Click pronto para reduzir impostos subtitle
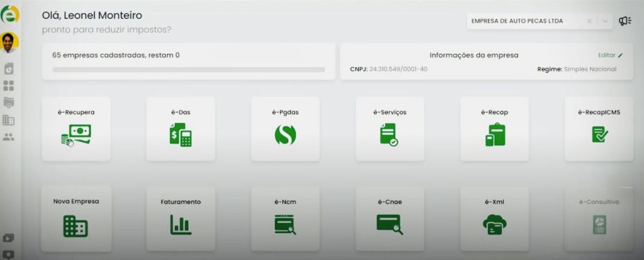 coord(106,30)
